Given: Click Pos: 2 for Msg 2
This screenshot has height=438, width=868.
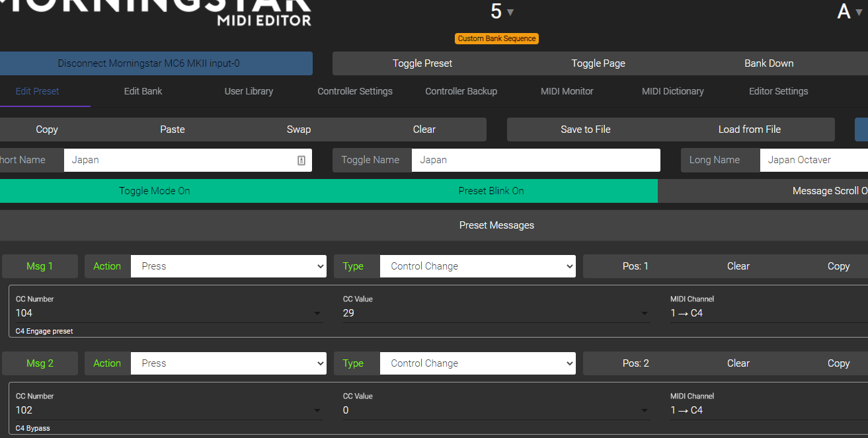Looking at the screenshot, I should 636,363.
